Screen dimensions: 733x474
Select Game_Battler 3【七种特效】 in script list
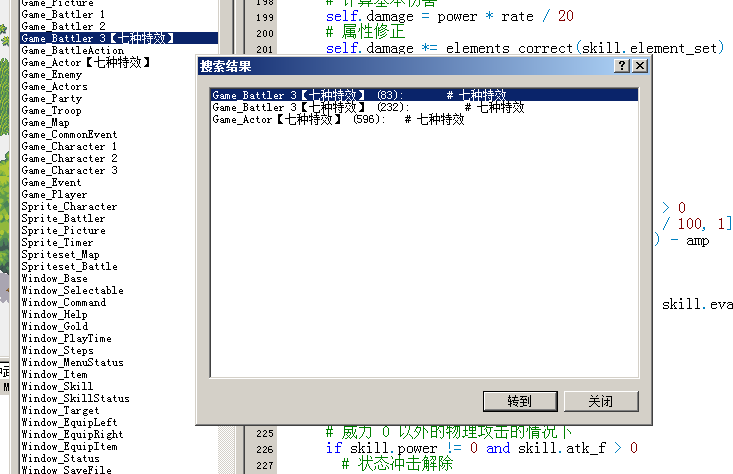pos(119,38)
